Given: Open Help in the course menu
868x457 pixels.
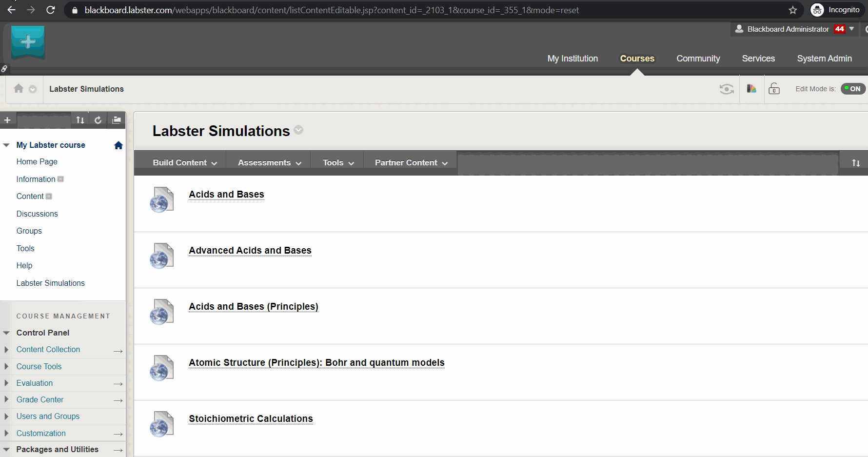Looking at the screenshot, I should coord(24,265).
